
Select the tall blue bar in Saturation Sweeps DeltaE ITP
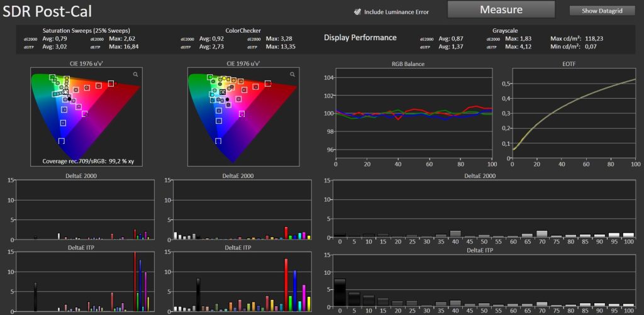coord(140,285)
